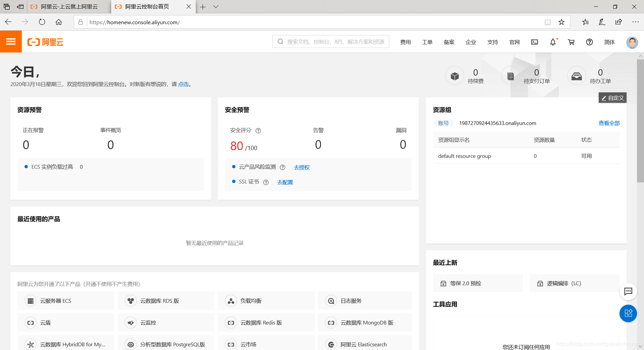Open 云数据库 RDS 版 product

[166, 301]
